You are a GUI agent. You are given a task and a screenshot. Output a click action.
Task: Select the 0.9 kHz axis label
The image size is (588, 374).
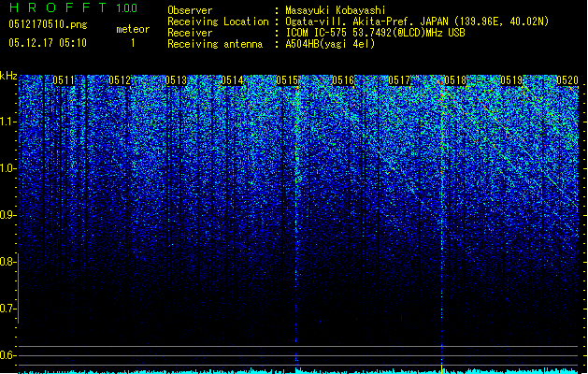click(x=8, y=215)
